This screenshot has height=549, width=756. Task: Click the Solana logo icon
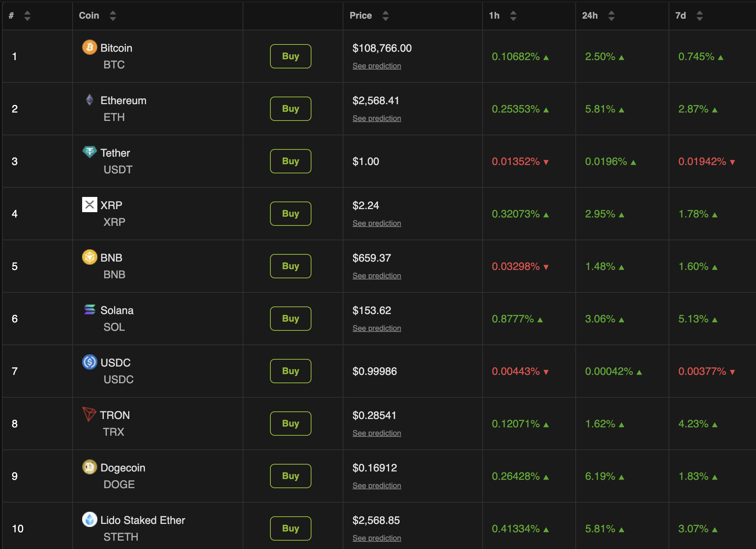[89, 310]
